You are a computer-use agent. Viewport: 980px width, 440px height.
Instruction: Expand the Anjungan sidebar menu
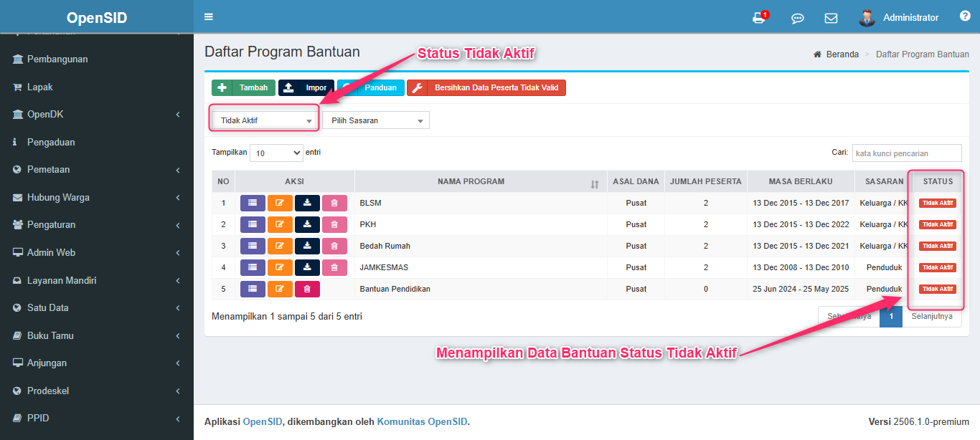click(x=97, y=363)
